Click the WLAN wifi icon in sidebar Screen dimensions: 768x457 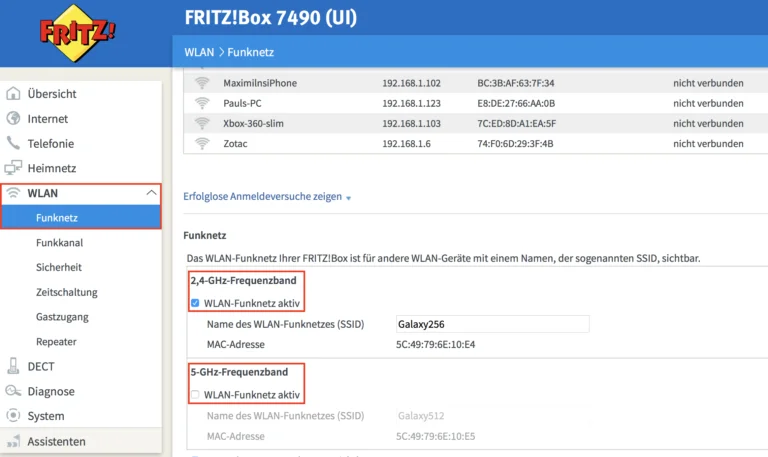(13, 193)
